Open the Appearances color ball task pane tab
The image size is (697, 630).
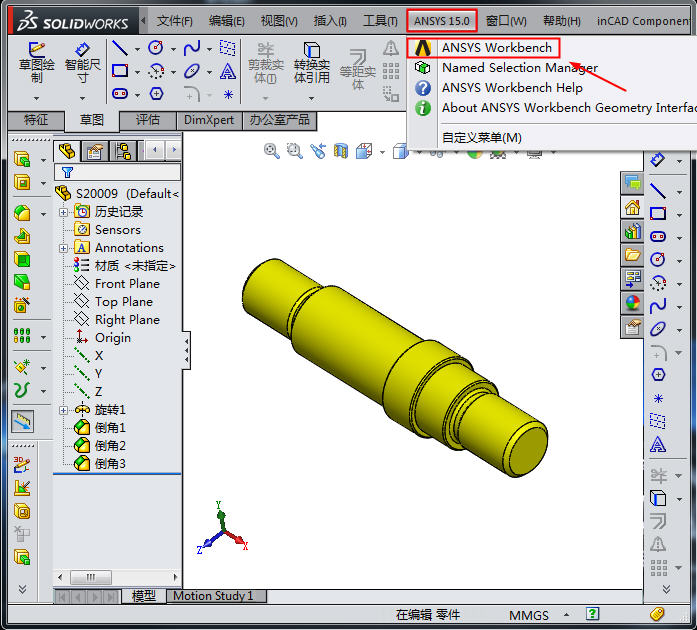pos(632,302)
